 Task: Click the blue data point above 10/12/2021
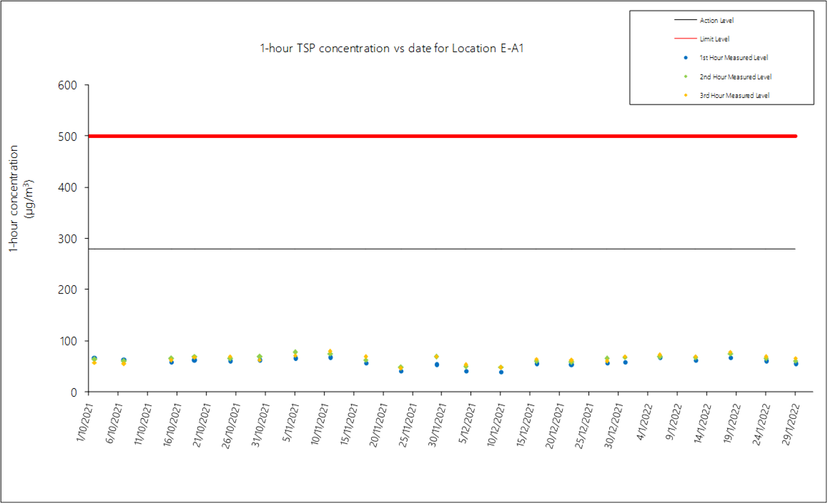pos(501,372)
